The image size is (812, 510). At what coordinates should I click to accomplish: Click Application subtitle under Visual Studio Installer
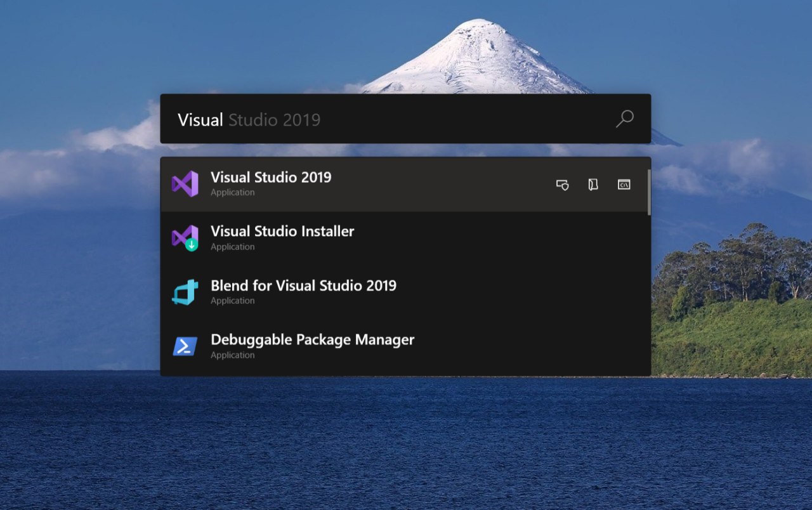232,247
